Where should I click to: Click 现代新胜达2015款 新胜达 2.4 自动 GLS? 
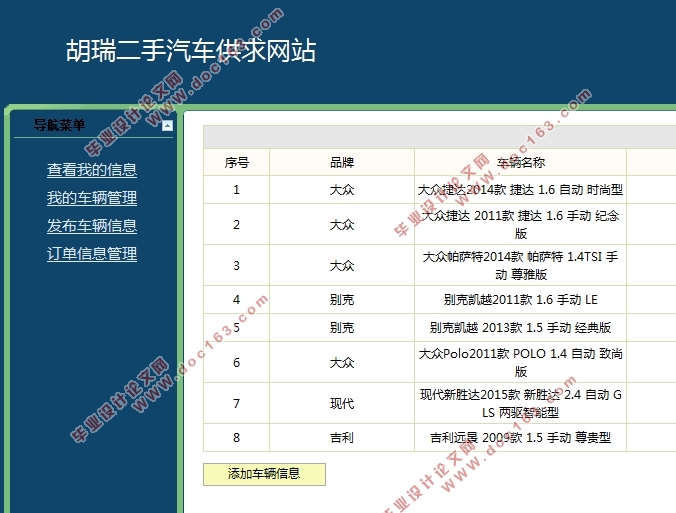coord(520,404)
